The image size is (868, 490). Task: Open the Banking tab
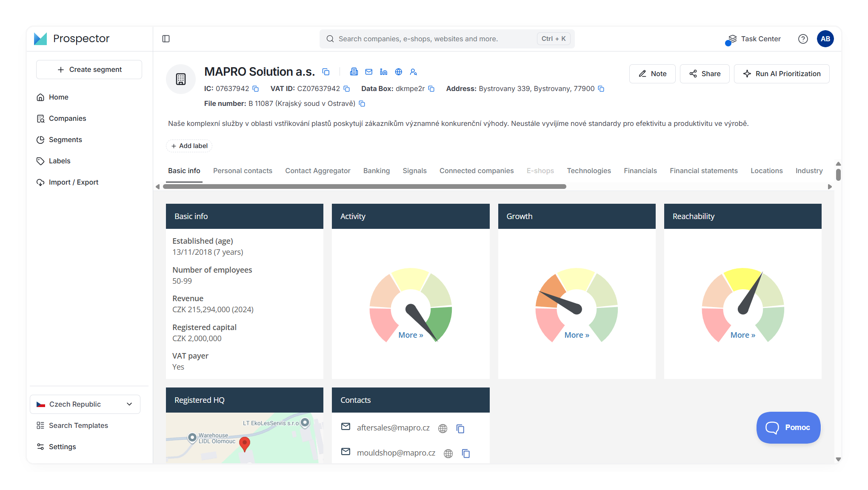tap(377, 171)
